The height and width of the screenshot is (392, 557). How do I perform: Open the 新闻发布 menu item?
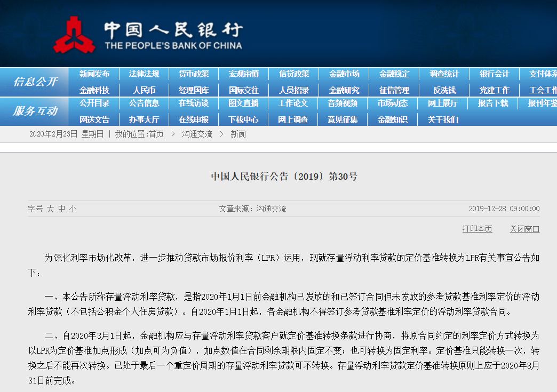(x=94, y=74)
